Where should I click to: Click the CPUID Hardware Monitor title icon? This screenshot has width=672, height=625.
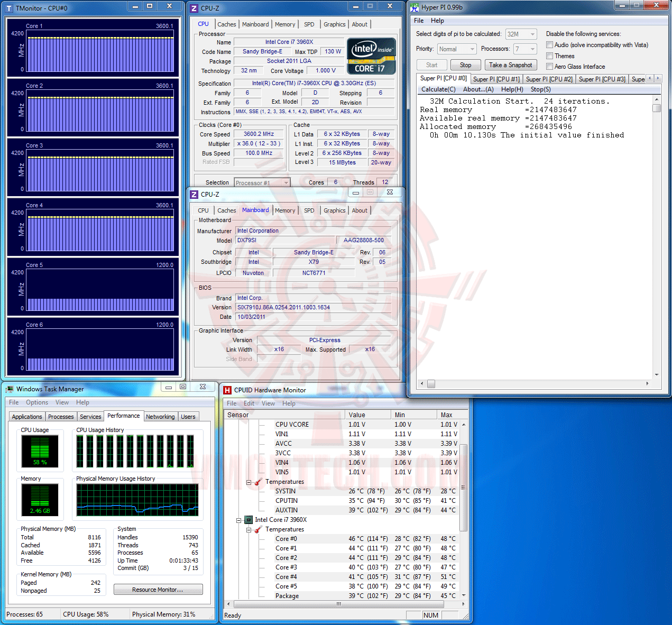227,390
